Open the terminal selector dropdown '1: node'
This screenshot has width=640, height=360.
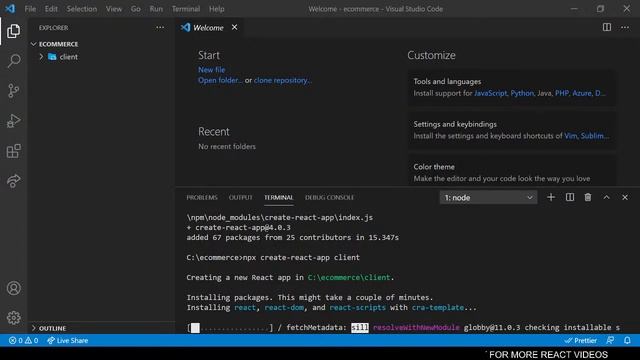[489, 198]
